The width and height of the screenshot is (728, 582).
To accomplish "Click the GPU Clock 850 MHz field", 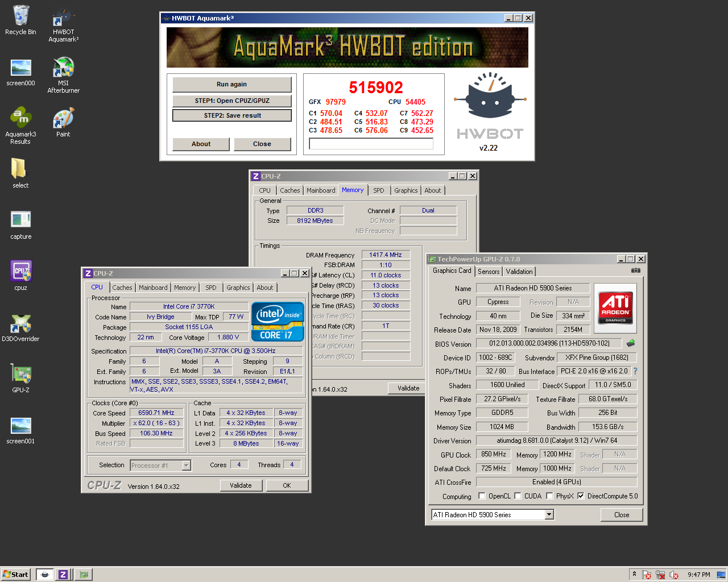I will (x=494, y=454).
